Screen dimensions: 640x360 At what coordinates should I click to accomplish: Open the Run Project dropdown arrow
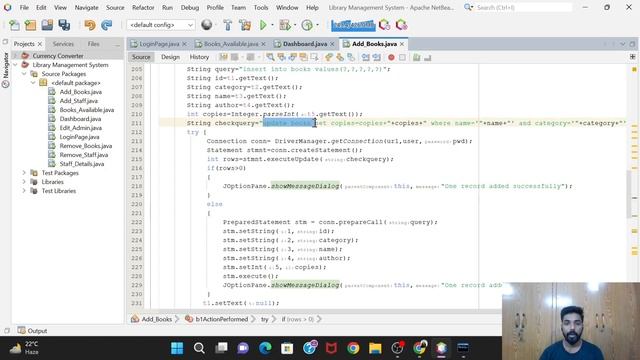point(272,25)
